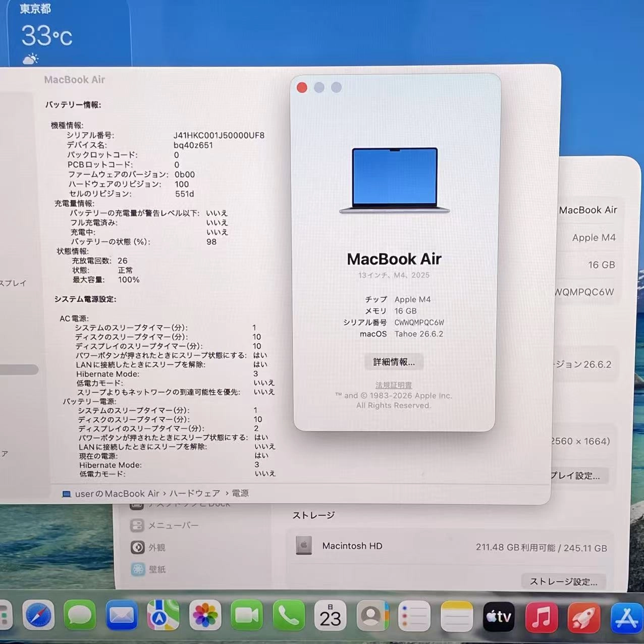The width and height of the screenshot is (644, 644).
Task: Open Apple TV from the Dock
Action: click(499, 616)
